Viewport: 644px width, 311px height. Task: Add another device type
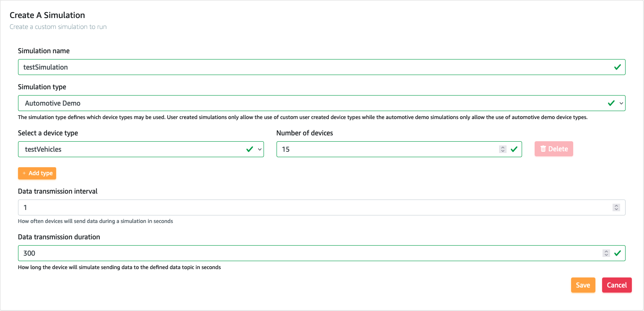tap(37, 173)
